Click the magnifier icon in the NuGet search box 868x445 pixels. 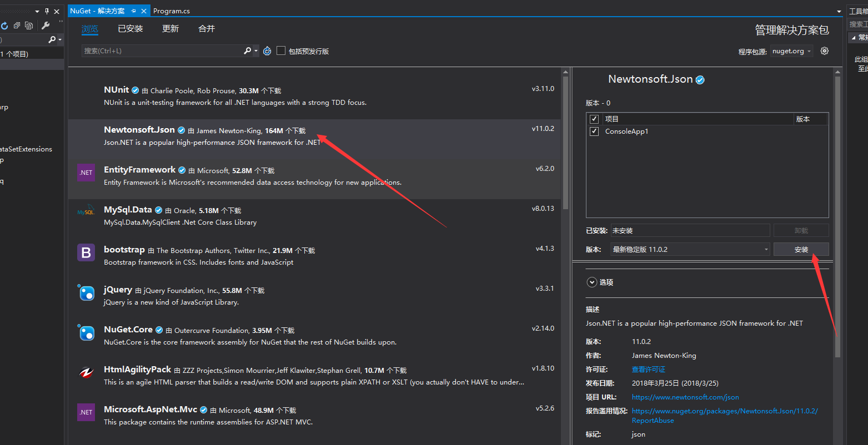coord(247,50)
